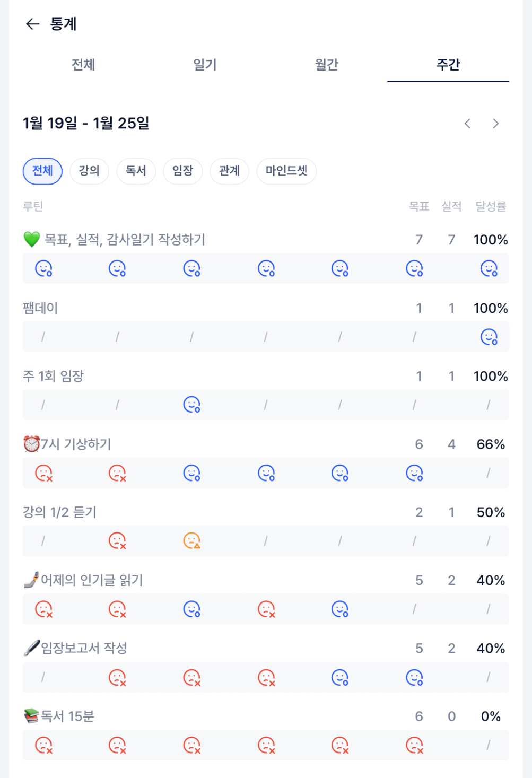Viewport: 532px width, 778px height.
Task: Select the 주간 tab
Action: tap(448, 65)
